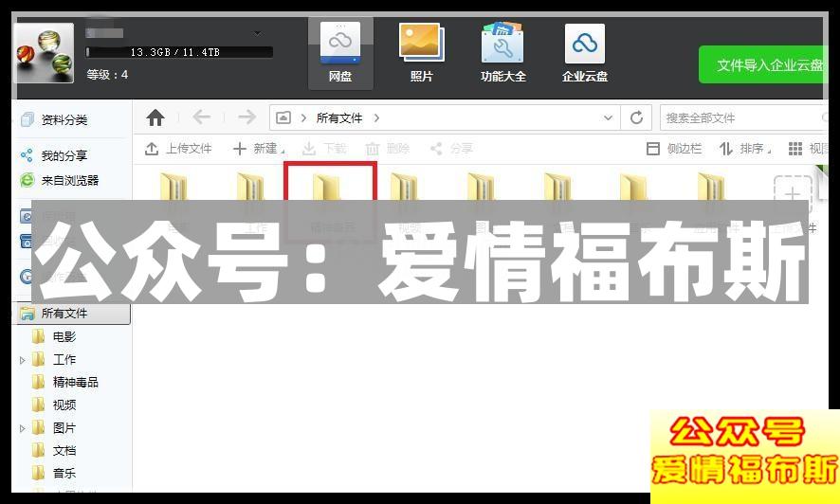Select the 视频 folder in tree
The height and width of the screenshot is (504, 840).
64,405
